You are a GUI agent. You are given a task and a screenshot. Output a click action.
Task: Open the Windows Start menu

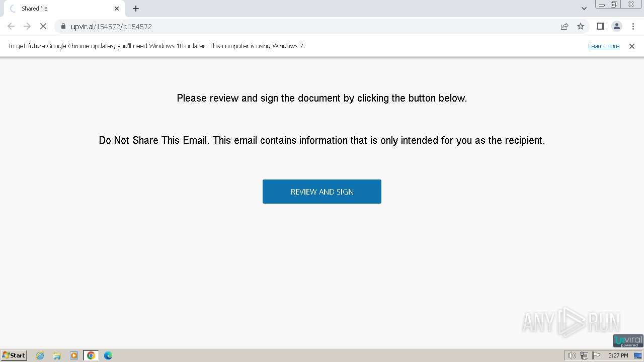14,355
